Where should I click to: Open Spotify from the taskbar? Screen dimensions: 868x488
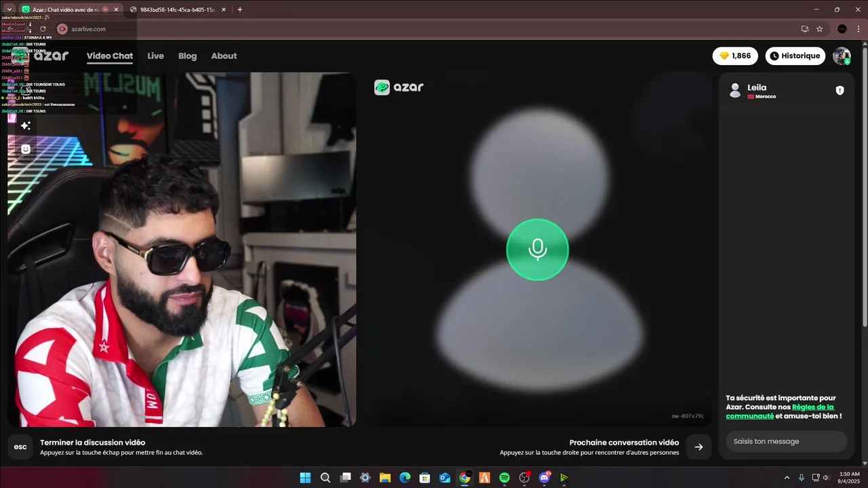pyautogui.click(x=505, y=478)
